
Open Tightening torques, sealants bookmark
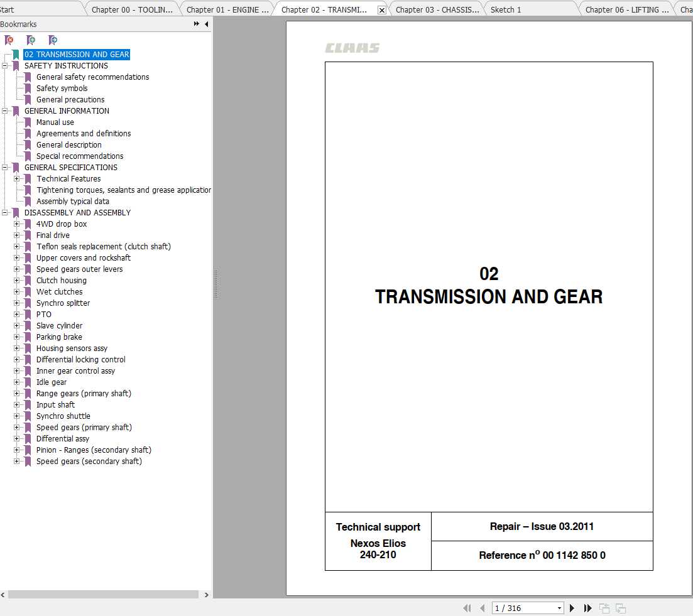123,190
